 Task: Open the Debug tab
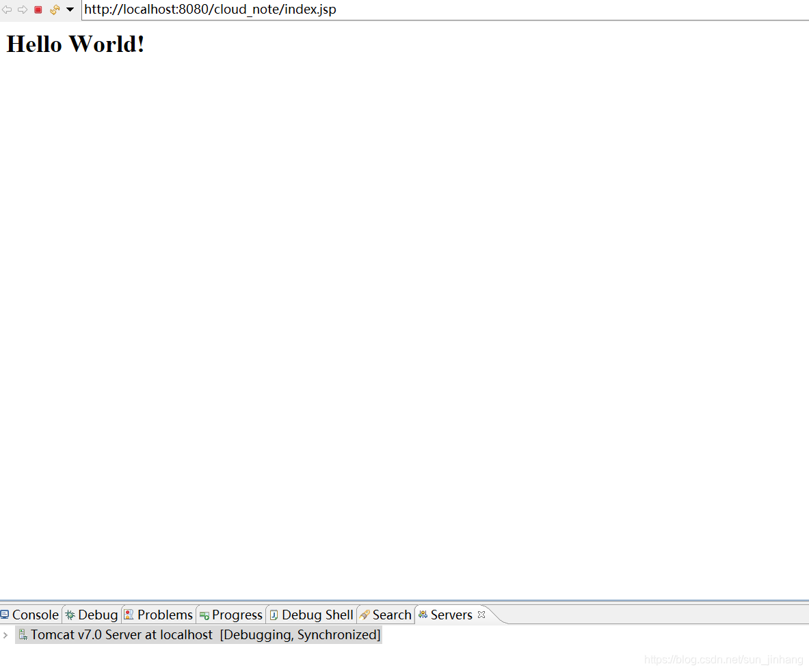click(x=92, y=615)
